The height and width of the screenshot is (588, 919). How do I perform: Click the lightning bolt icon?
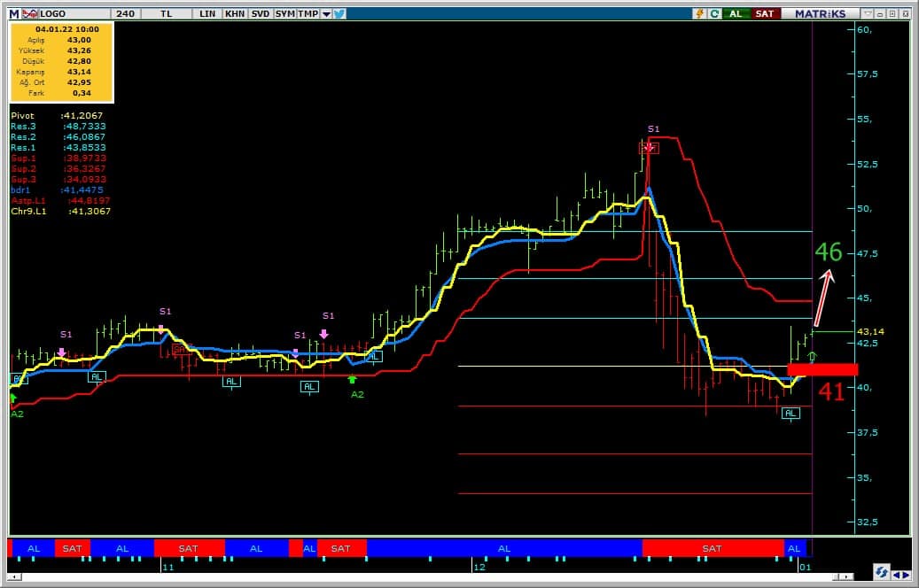coord(700,13)
